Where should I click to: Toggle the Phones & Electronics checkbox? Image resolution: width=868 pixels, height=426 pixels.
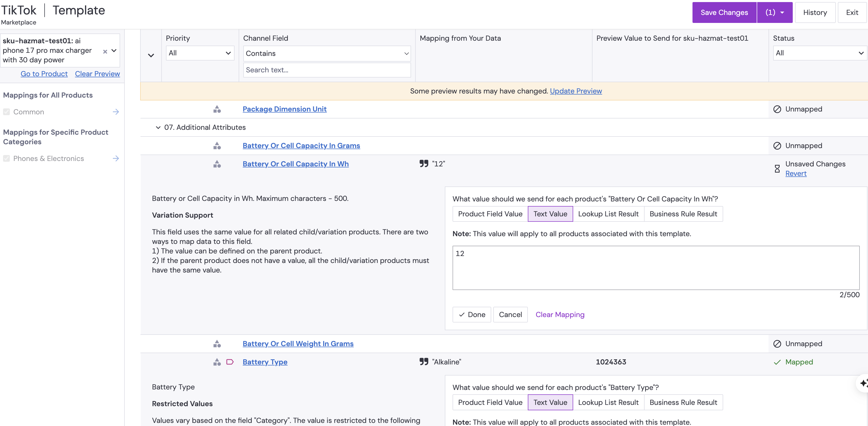pos(6,159)
